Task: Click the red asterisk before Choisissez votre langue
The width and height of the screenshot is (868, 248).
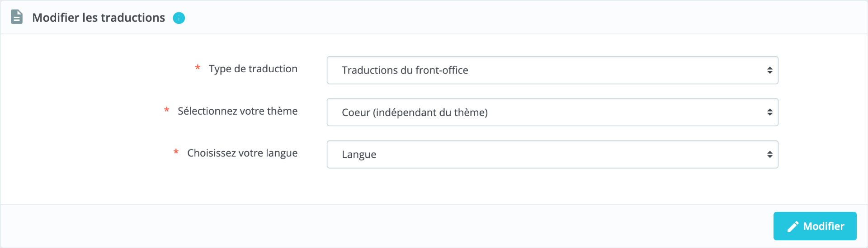Action: point(176,153)
